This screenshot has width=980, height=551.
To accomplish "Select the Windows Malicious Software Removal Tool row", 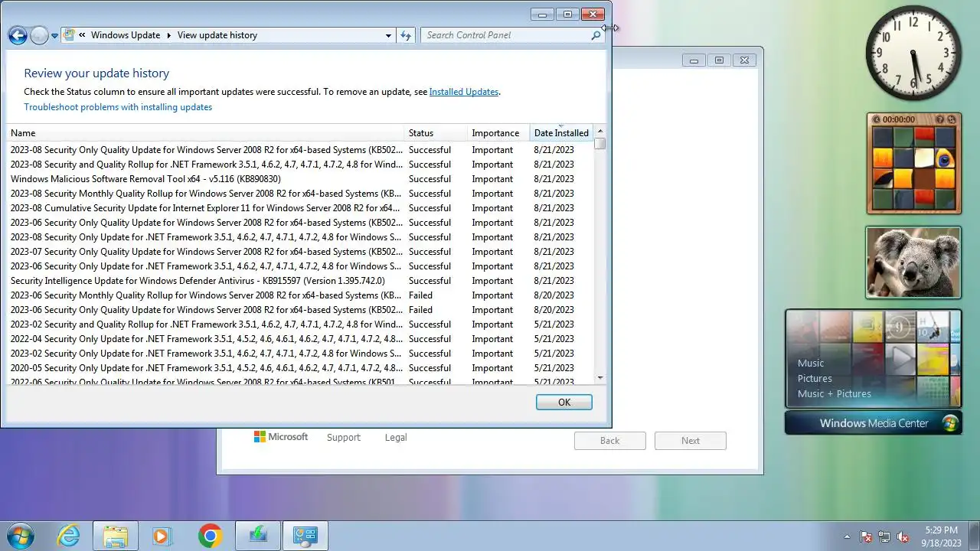I will pyautogui.click(x=300, y=179).
